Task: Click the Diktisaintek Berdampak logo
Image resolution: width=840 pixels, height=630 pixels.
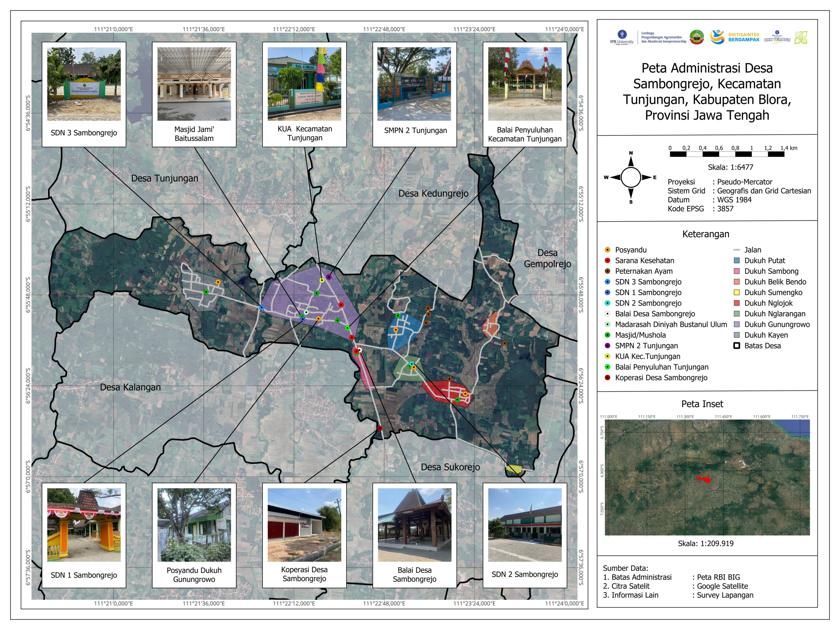Action: [735, 37]
